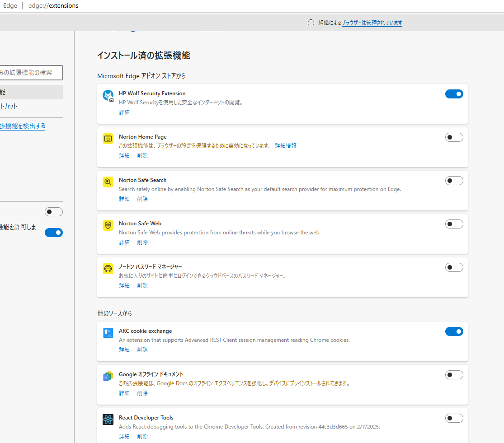Open 詳細 for ノートン パスワード マネージャー

click(124, 286)
